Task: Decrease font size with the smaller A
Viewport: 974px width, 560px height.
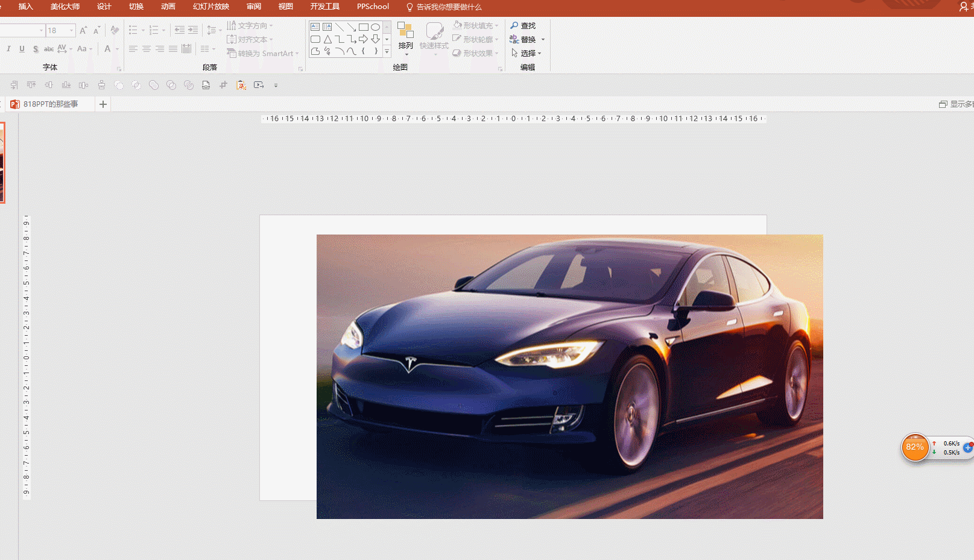Action: click(96, 30)
